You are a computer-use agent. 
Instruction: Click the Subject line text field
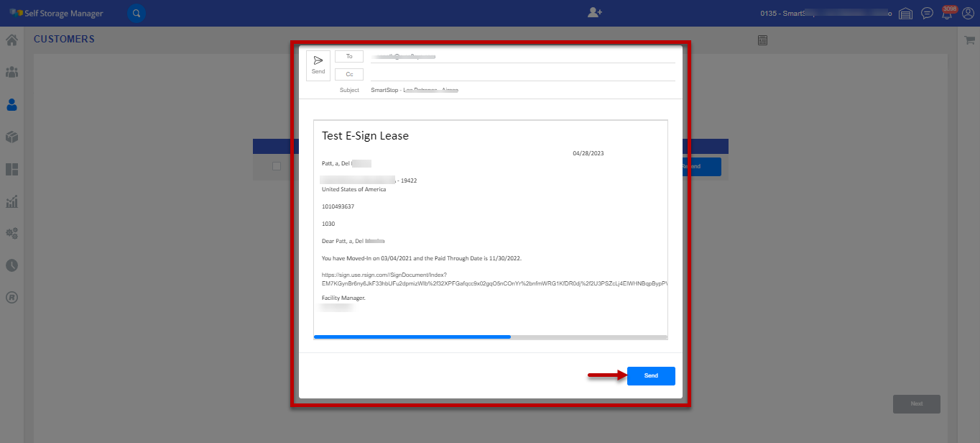click(522, 91)
